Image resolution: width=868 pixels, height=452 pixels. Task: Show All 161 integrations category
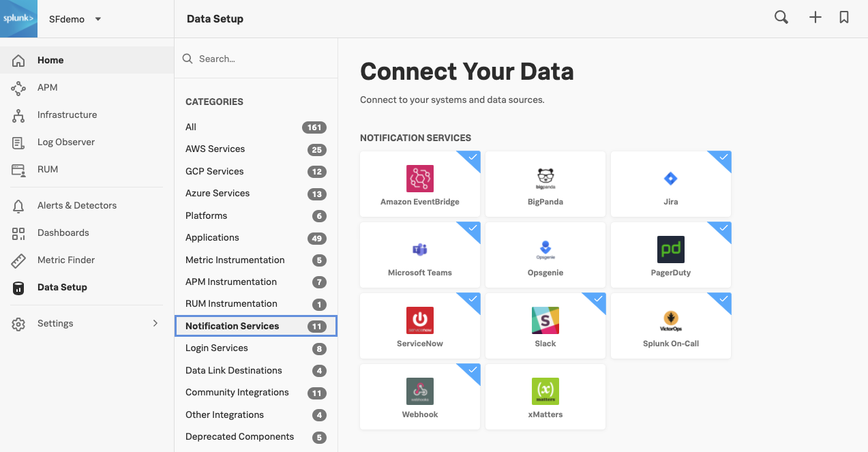191,127
